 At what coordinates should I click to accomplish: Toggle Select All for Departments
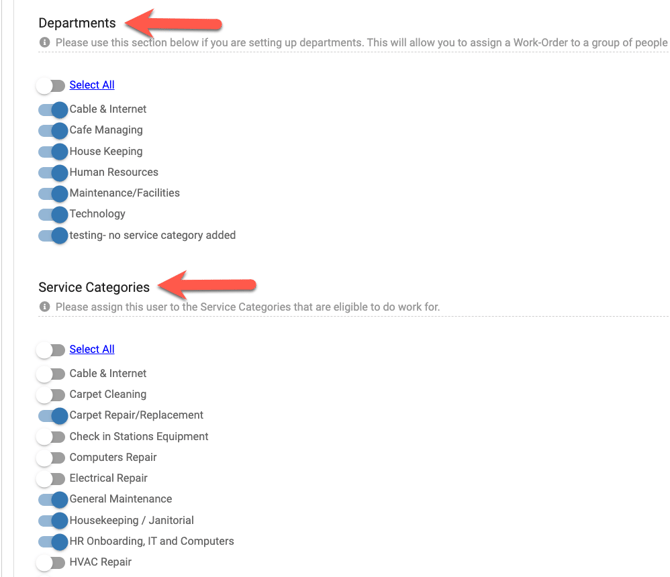51,86
